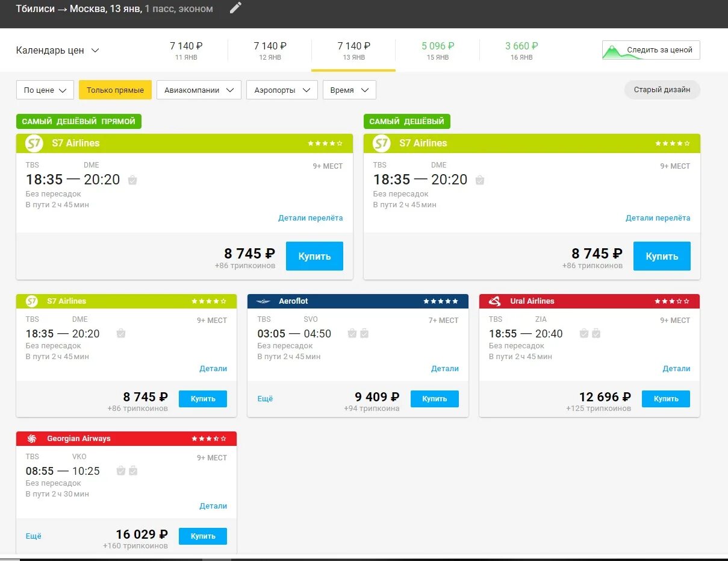The image size is (728, 561).
Task: Click S7 logo in the 'Самый дешёвый' card
Action: pyautogui.click(x=382, y=143)
